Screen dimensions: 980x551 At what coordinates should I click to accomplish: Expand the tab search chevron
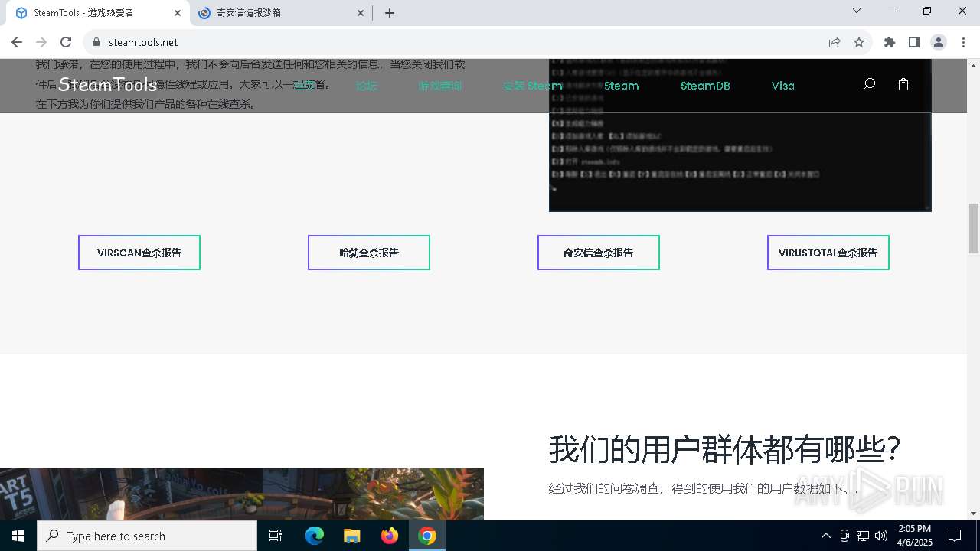pyautogui.click(x=857, y=11)
